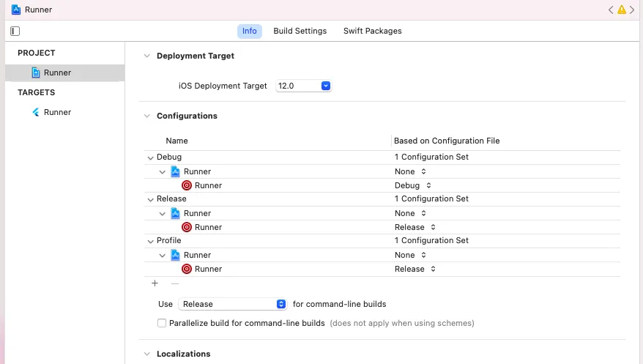Image resolution: width=643 pixels, height=364 pixels.
Task: Click the Runner project icon under Debug
Action: 176,171
